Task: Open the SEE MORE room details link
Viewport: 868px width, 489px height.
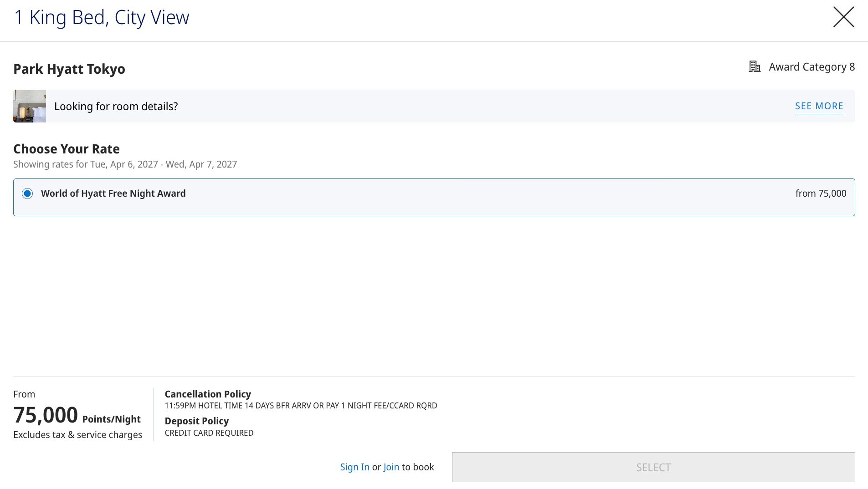Action: [x=819, y=106]
